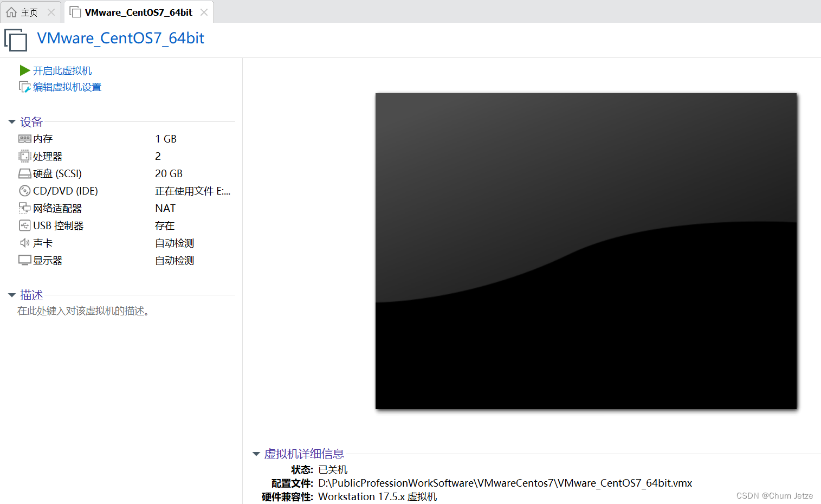Collapse the 描述 section triangle
Viewport: 821px width, 504px height.
point(12,295)
